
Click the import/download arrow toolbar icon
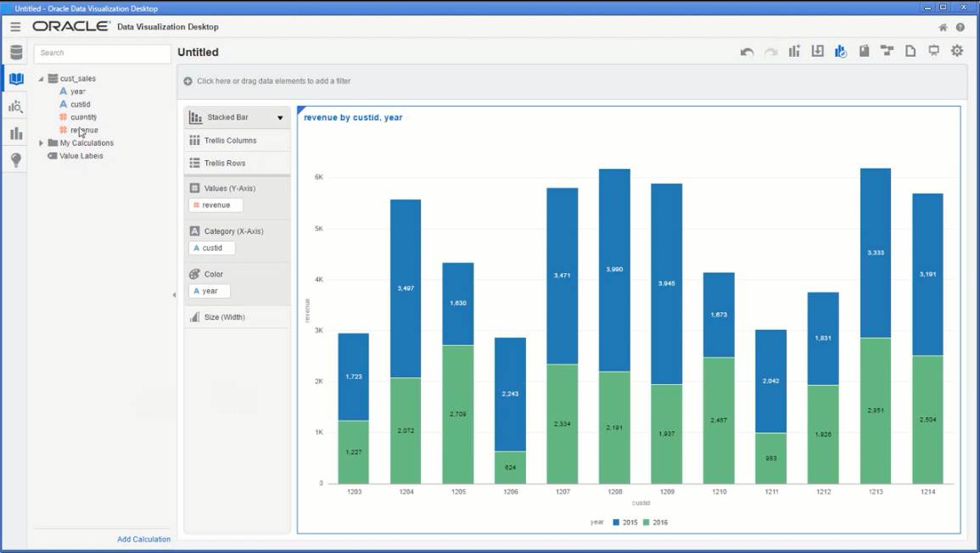(x=817, y=51)
